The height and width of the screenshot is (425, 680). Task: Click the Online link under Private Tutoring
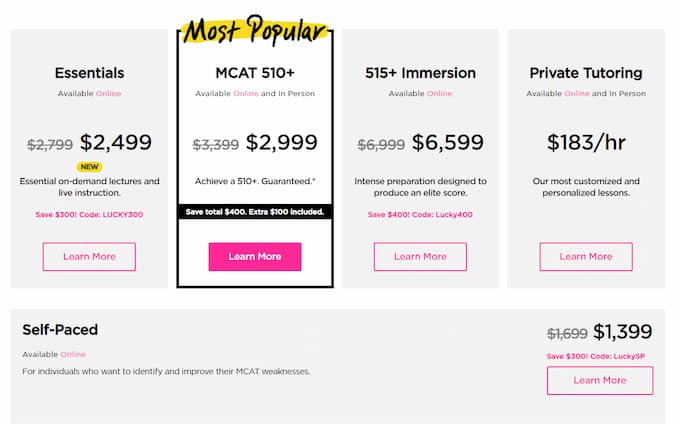577,93
